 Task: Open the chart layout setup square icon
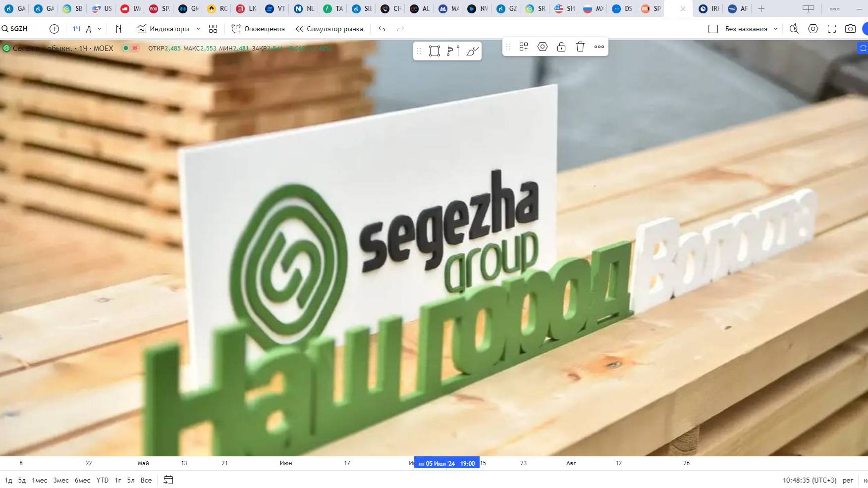click(713, 29)
